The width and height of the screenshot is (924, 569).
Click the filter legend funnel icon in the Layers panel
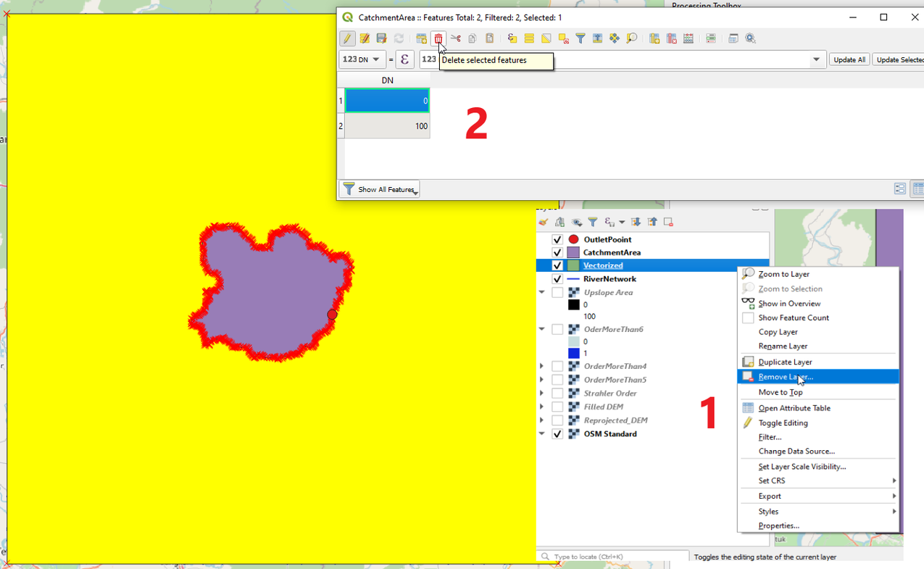tap(593, 223)
